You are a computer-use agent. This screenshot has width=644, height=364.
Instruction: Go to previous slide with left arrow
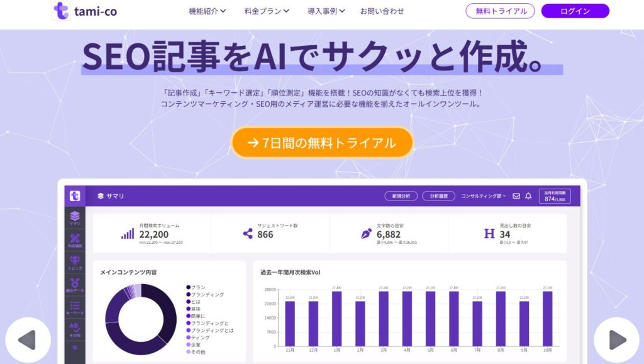coord(28,339)
